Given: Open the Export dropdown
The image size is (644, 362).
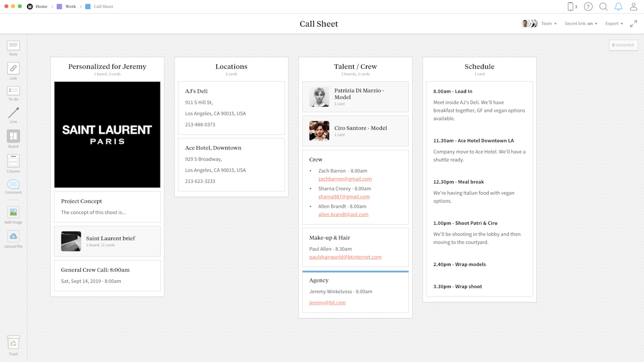Looking at the screenshot, I should point(614,24).
